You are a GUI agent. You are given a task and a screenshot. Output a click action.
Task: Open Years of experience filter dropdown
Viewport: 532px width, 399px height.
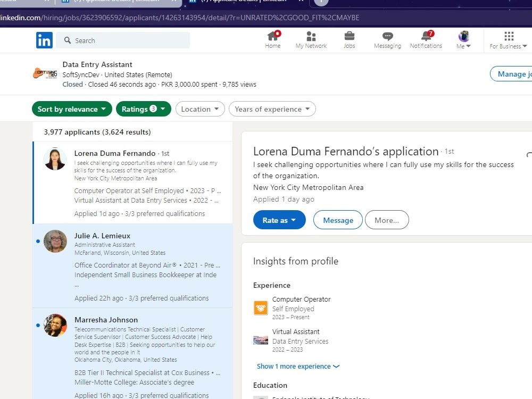coord(272,109)
